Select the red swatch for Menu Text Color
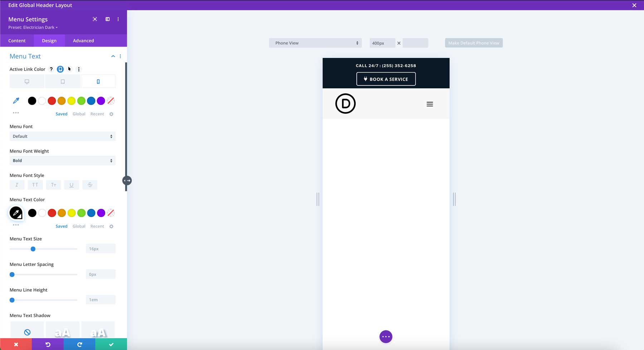The width and height of the screenshot is (644, 350). (52, 213)
